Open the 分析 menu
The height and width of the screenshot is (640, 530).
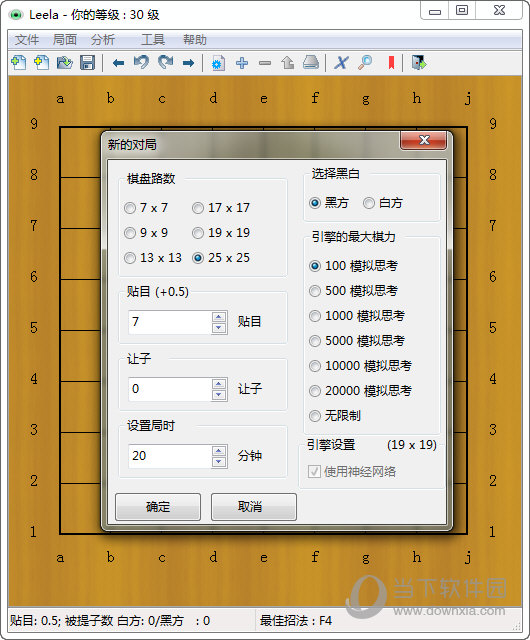[102, 40]
